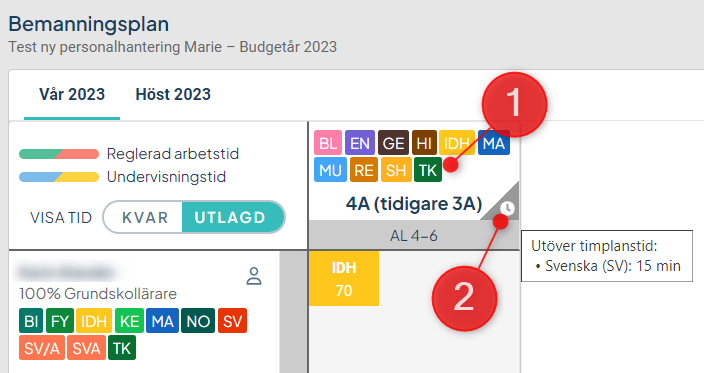
Task: Select the yellow IDH 70 assignment block
Action: click(344, 279)
